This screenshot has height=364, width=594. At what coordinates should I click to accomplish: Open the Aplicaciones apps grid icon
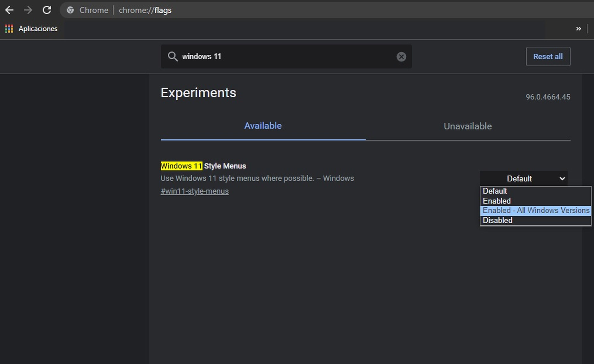(x=9, y=29)
